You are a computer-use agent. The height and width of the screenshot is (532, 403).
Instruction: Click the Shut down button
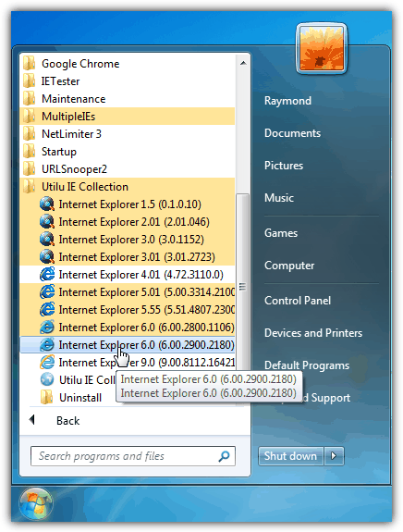[x=290, y=456]
